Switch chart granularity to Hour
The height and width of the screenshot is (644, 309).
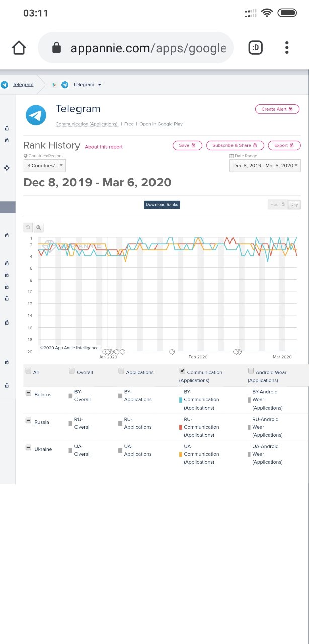tap(277, 204)
